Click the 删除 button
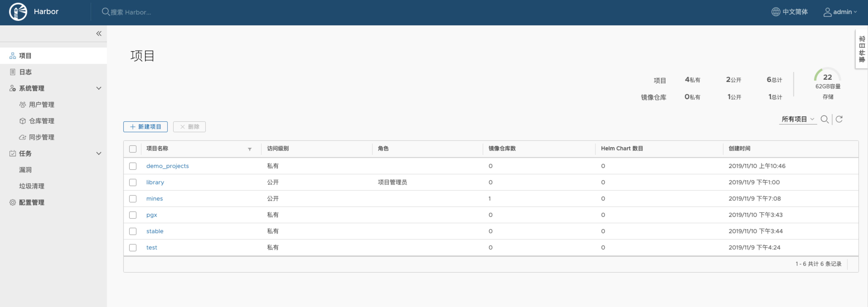This screenshot has width=868, height=307. coord(189,127)
